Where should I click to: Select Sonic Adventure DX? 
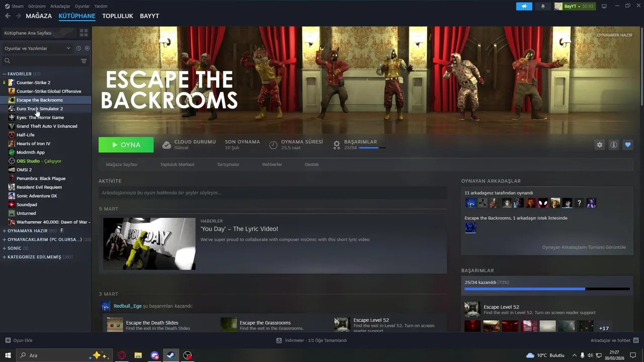point(37,196)
